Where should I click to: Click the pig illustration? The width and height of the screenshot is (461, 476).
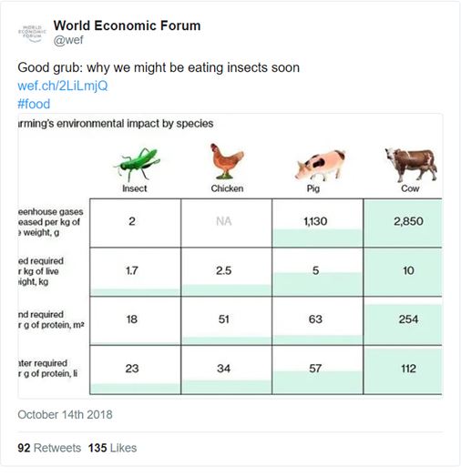(320, 166)
